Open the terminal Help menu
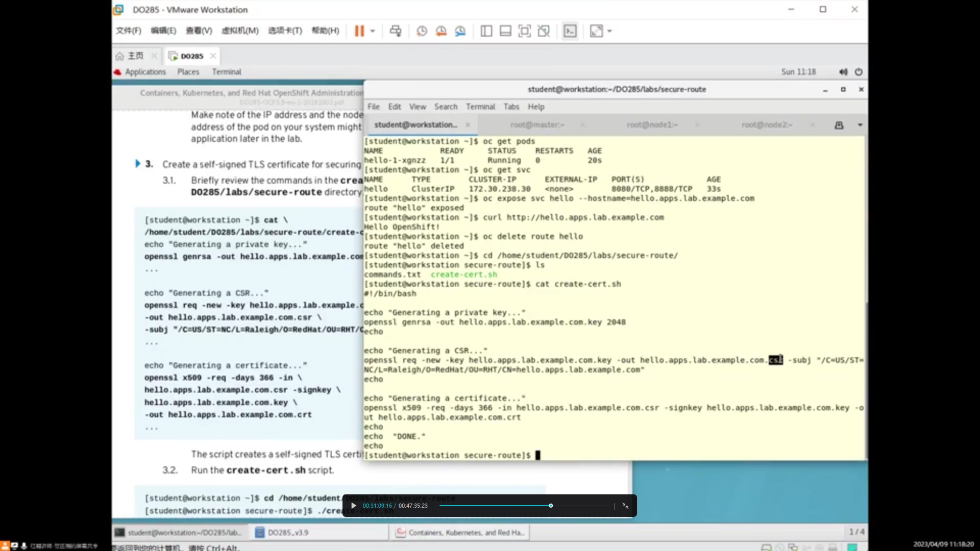The height and width of the screenshot is (551, 980). point(536,107)
